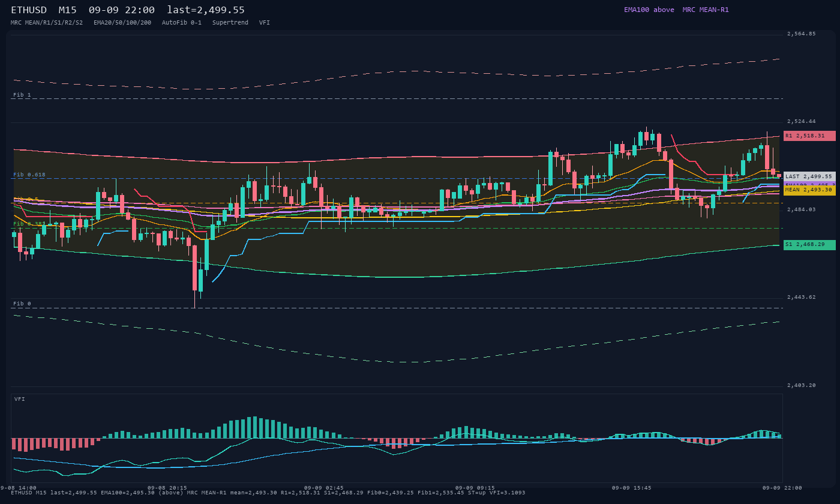Select the EMA20/50/100/200 legend entry
The width and height of the screenshot is (840, 504).
122,22
